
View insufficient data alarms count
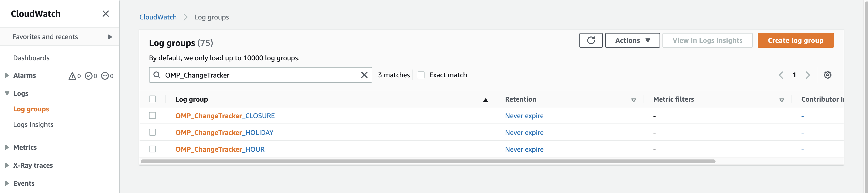(x=107, y=76)
